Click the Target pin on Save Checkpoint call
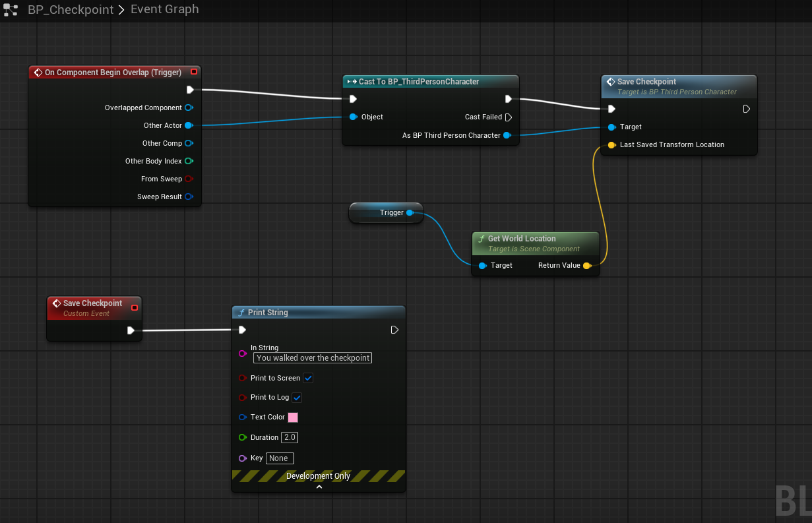 [x=612, y=127]
